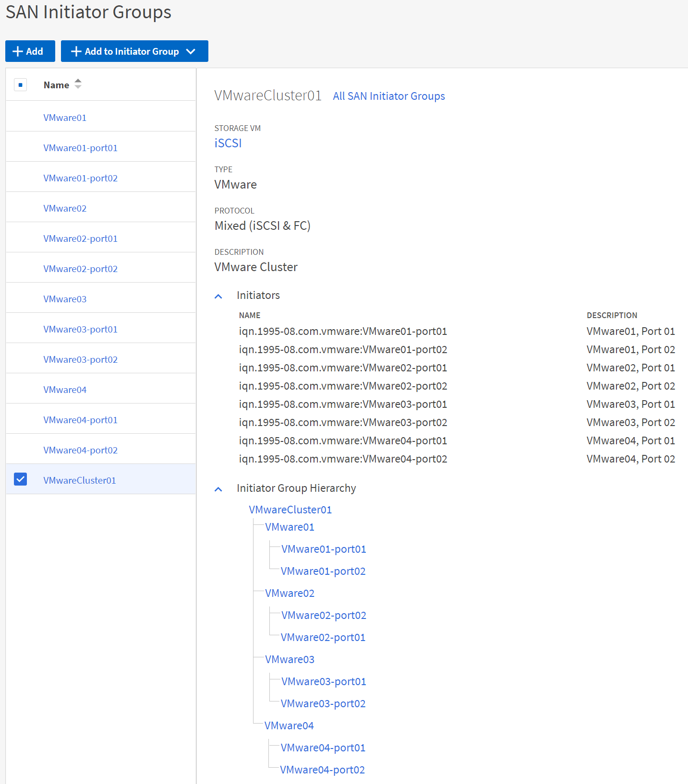This screenshot has width=688, height=784.
Task: Open VMware02-port02 in the name list
Action: 80,269
